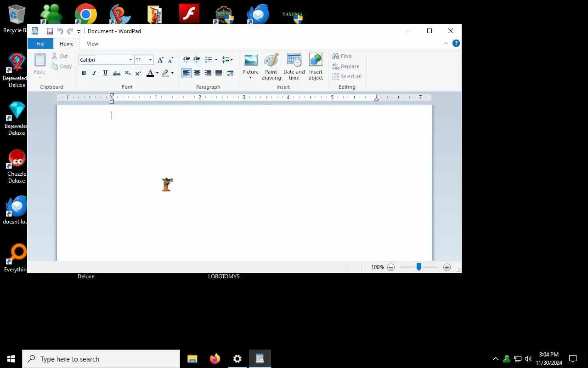Image resolution: width=588 pixels, height=368 pixels.
Task: Toggle Superscript formatting
Action: 138,73
